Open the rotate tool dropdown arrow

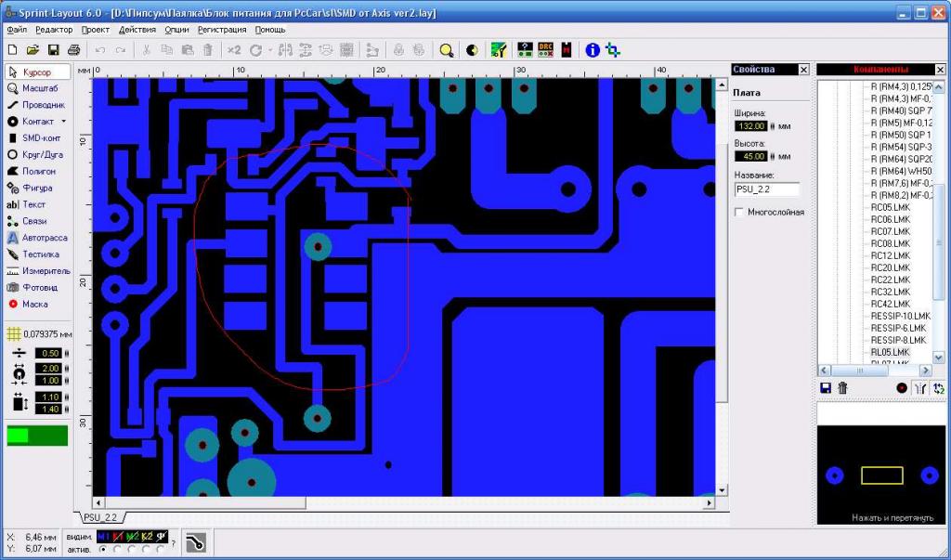pos(270,50)
